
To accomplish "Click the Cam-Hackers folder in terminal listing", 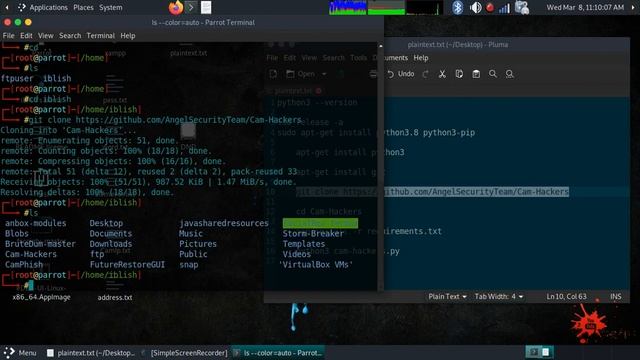I will pos(31,254).
